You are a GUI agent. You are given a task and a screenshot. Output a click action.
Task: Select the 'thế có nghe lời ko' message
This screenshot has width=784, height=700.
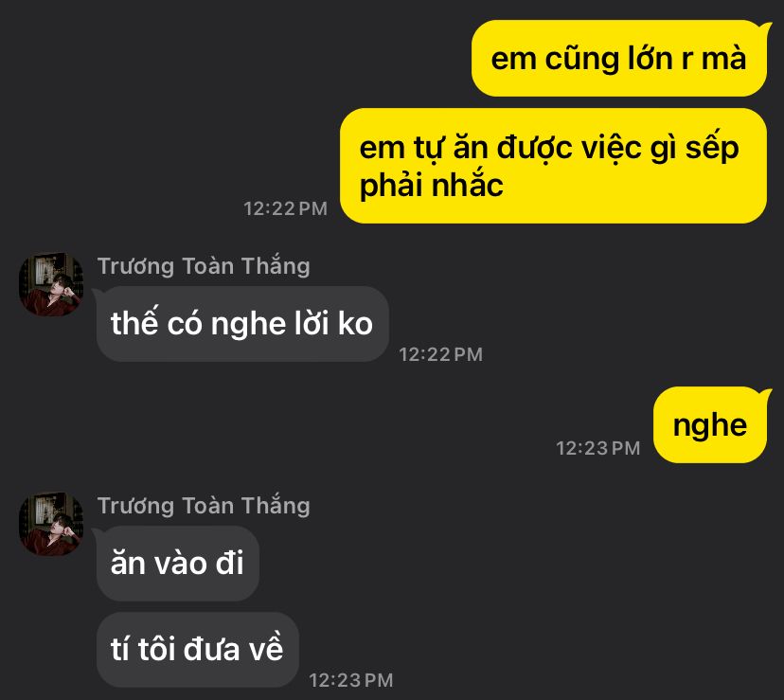coord(242,324)
